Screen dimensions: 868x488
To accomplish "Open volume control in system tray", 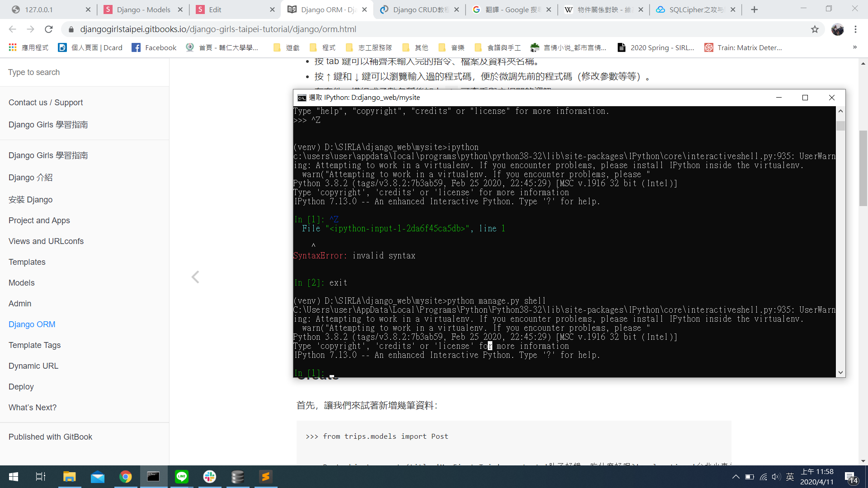I will click(x=776, y=477).
